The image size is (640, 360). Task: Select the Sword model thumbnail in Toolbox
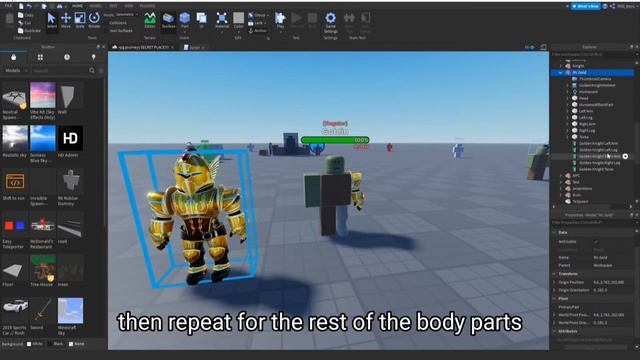42,311
